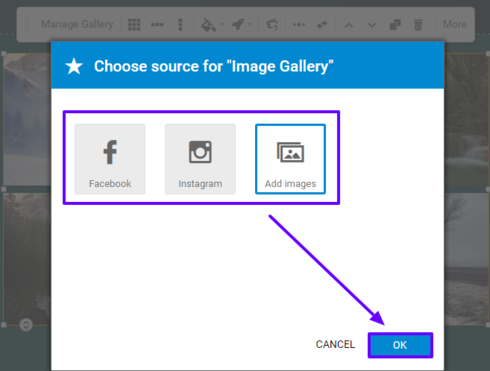Click the three-dots icon after the crop icon
Viewport: 490px width, 371px height.
point(299,24)
